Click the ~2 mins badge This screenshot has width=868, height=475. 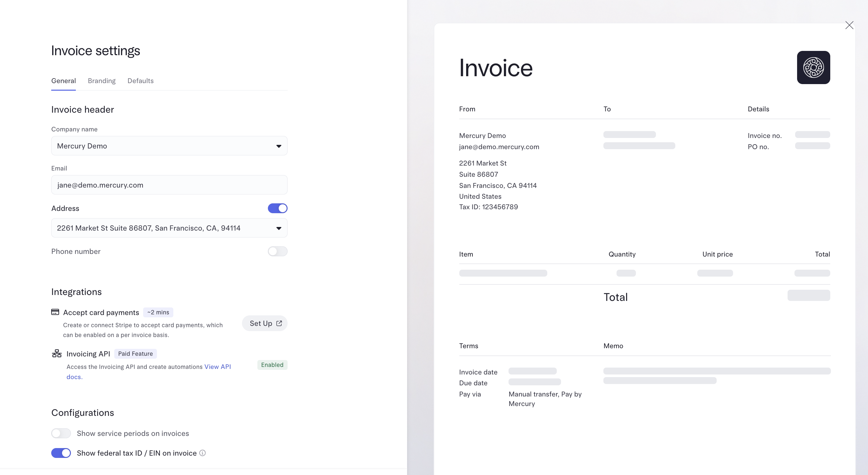[158, 312]
